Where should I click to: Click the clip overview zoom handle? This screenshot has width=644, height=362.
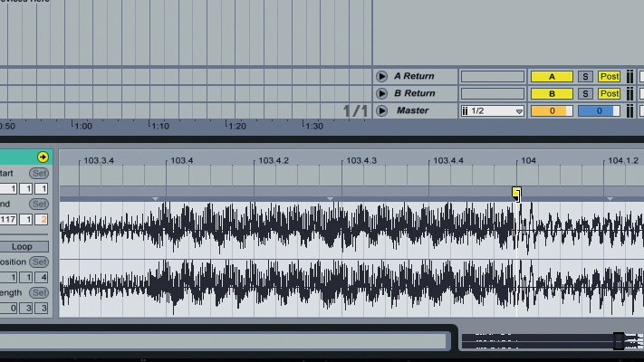point(619,341)
